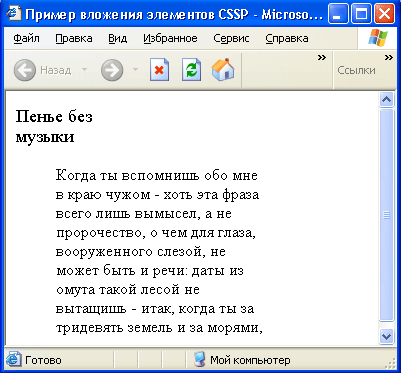
Task: Expand the hidden toolbar buttons chevron
Action: (x=322, y=58)
